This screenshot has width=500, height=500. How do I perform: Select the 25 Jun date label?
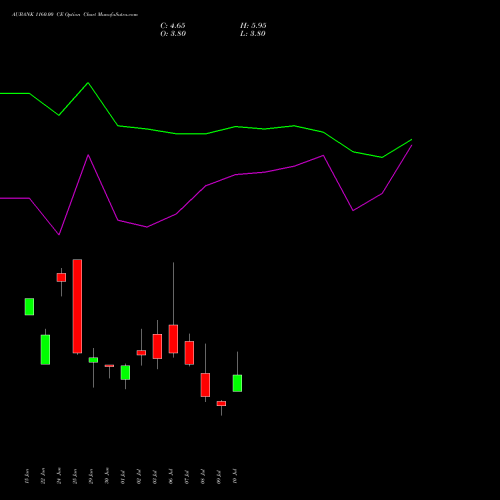click(75, 476)
